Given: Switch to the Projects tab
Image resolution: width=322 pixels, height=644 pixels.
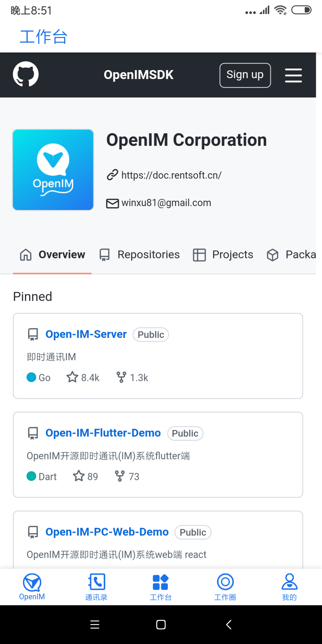Looking at the screenshot, I should point(223,255).
